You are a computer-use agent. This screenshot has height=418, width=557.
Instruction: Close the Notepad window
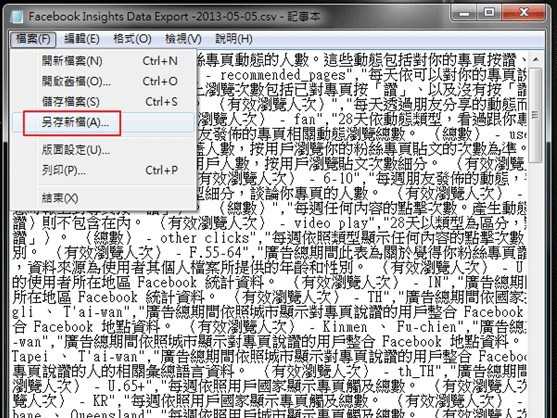pos(523,13)
